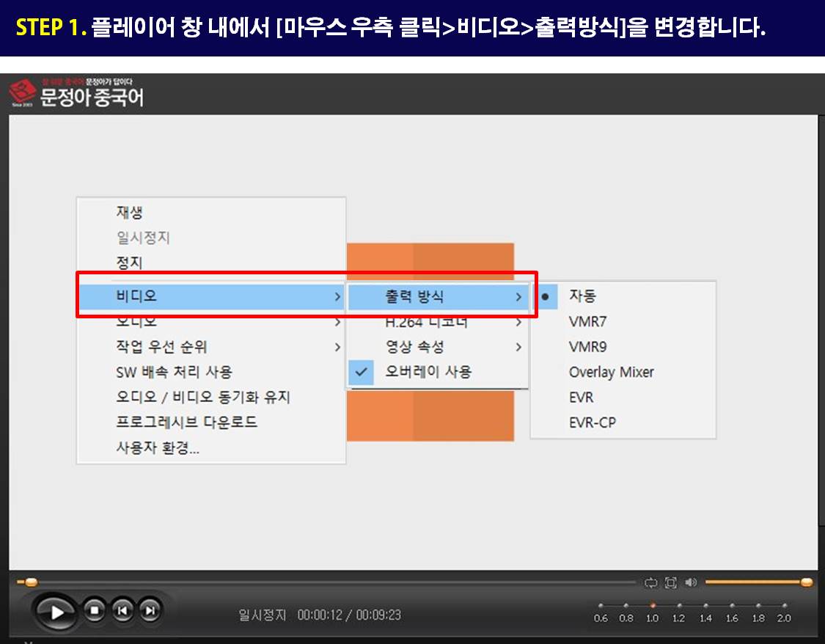The height and width of the screenshot is (644, 825).
Task: Set playback speed to 1.4
Action: tap(705, 606)
